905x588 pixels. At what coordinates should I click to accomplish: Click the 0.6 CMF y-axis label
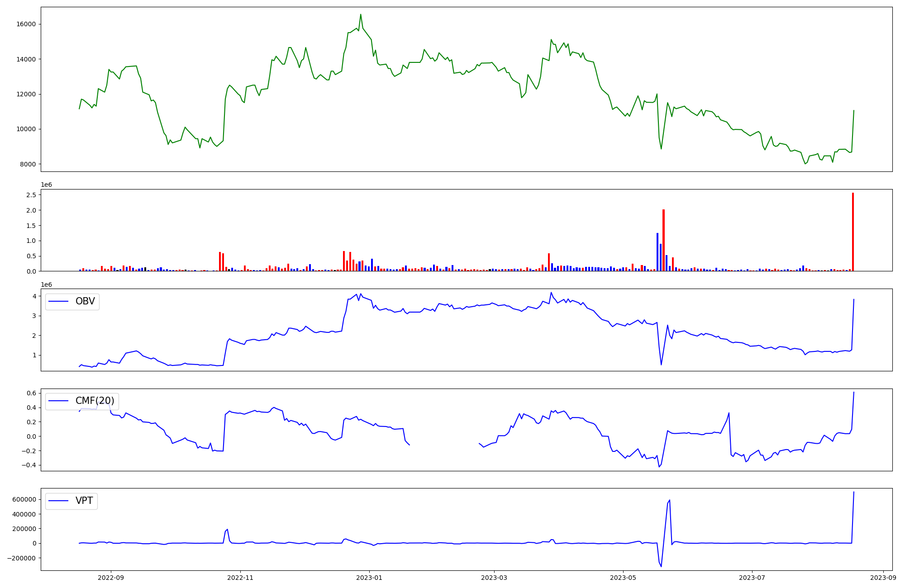(x=31, y=394)
